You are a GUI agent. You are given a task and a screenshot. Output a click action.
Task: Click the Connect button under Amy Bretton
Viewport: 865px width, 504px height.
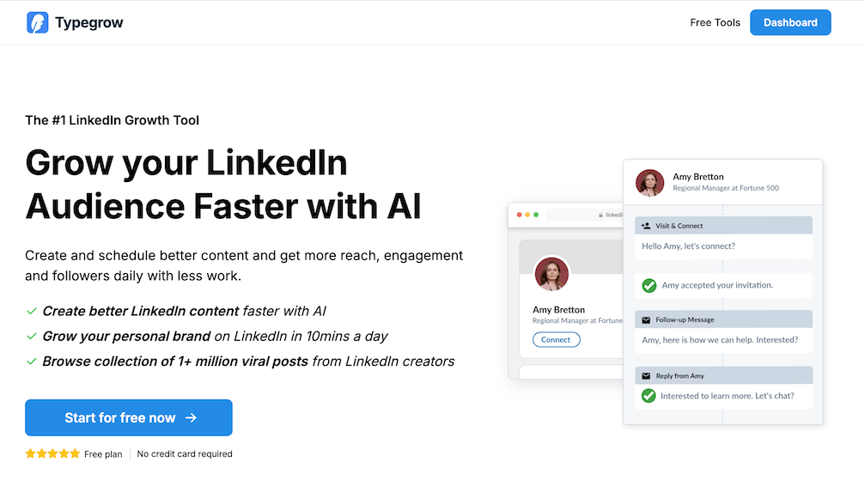pyautogui.click(x=556, y=340)
